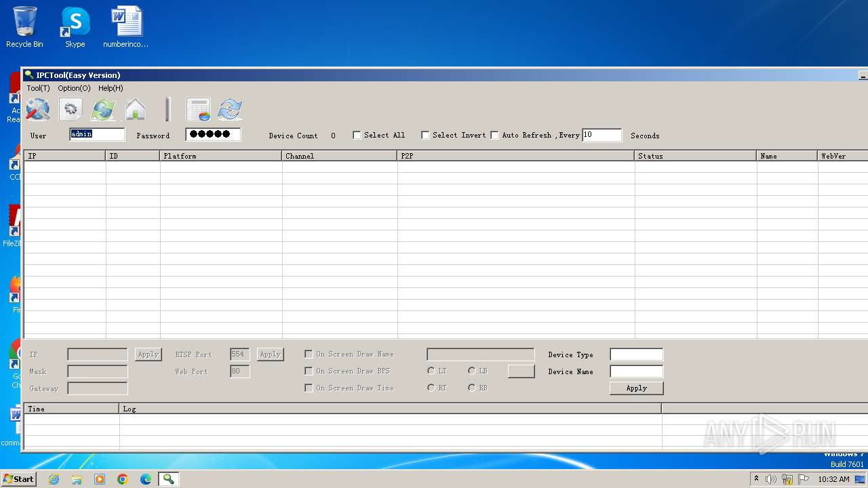The image size is (868, 488).
Task: Click the Device Name input field
Action: coord(636,371)
